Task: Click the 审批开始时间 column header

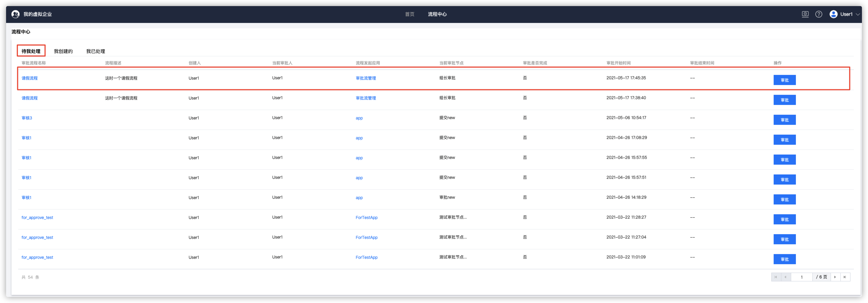Action: pos(618,63)
